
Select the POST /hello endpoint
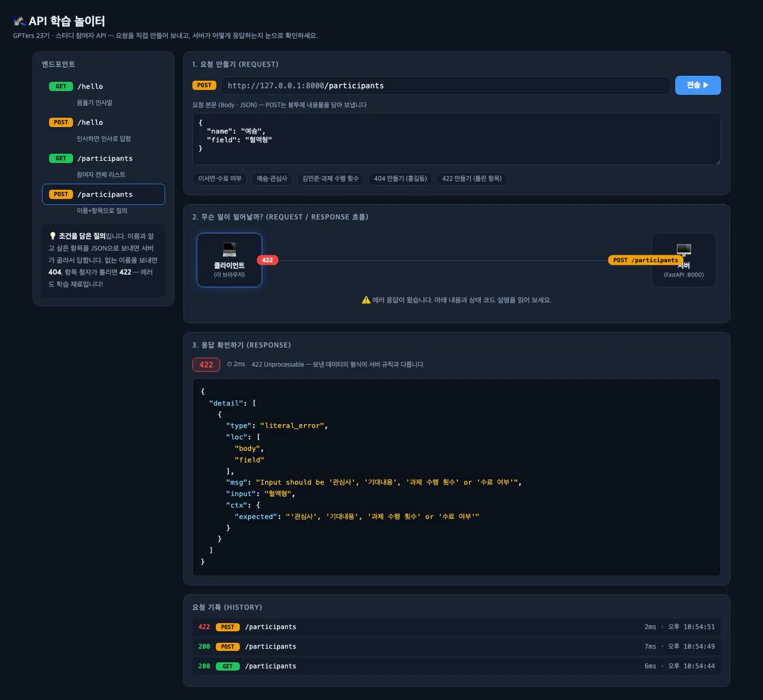coord(104,122)
